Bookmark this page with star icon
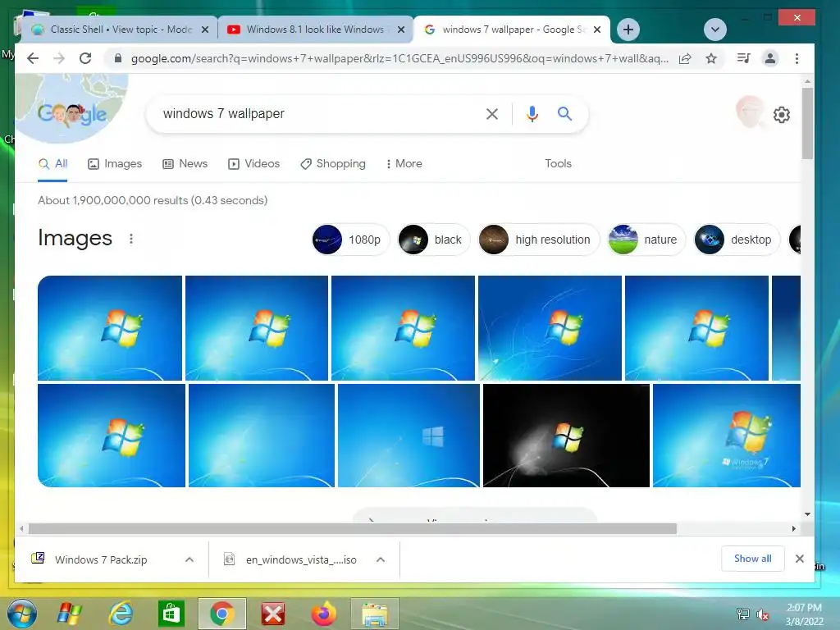 [711, 58]
